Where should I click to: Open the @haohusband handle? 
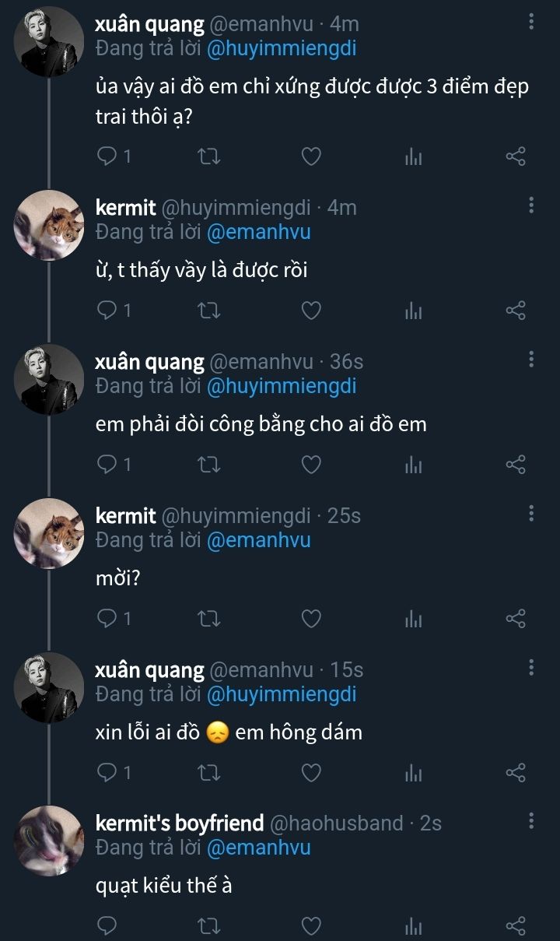[336, 823]
